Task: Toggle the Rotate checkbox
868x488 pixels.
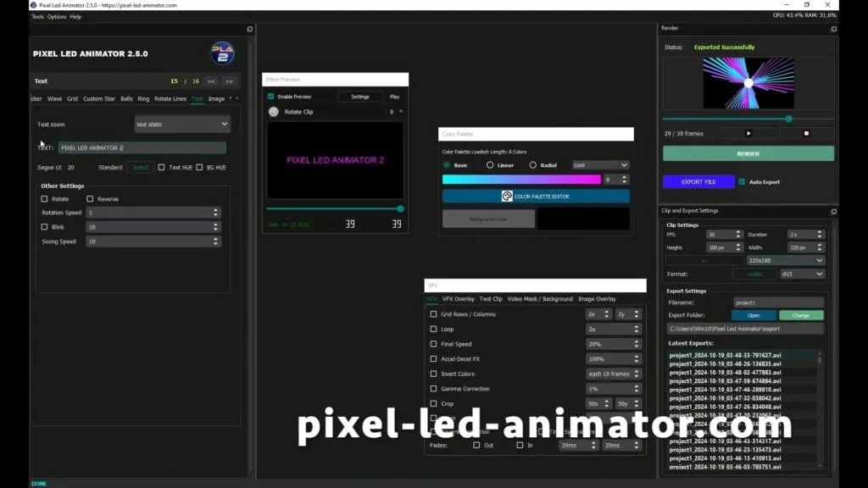Action: pyautogui.click(x=44, y=198)
